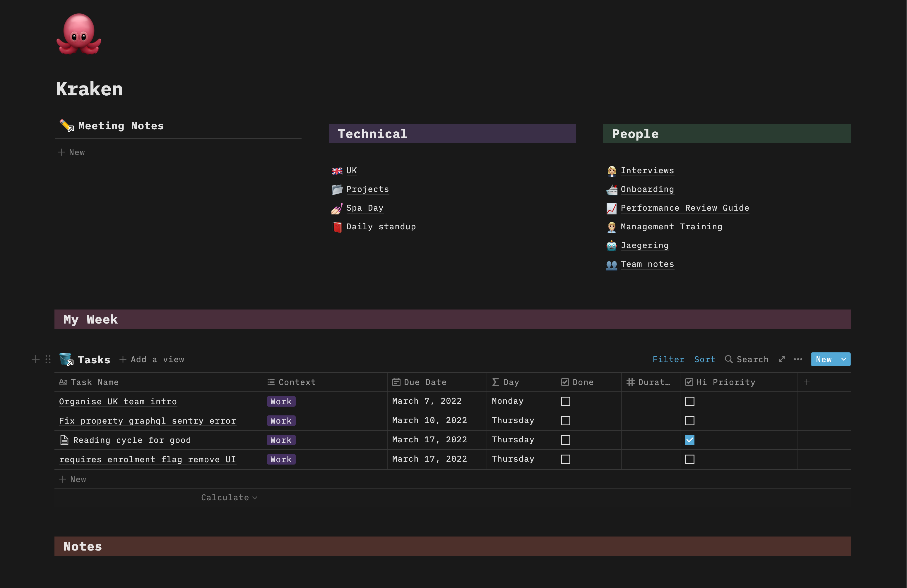
Task: Check Done for requires enrolment flag remove UI
Action: tap(566, 459)
